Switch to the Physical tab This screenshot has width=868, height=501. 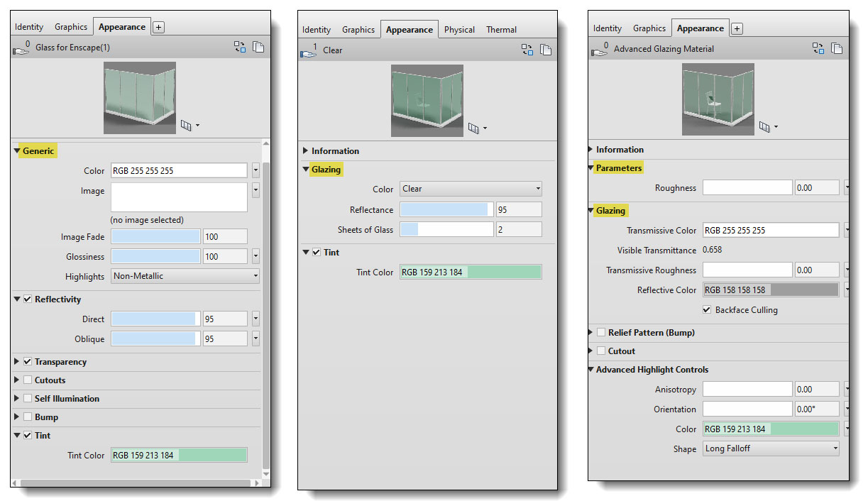(459, 30)
